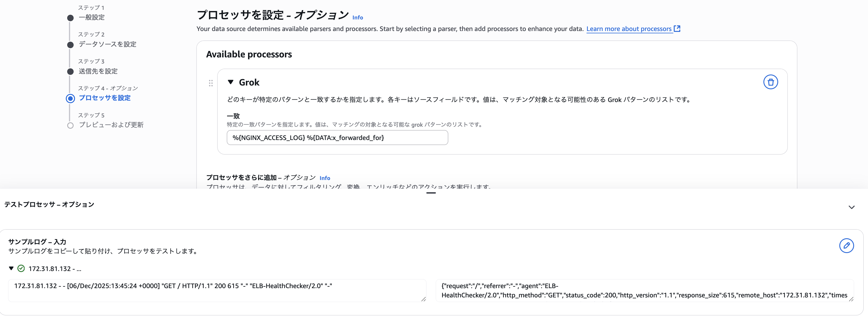Screen dimensions: 868x320
Task: Select the ステップ3 送信先を設定 step circle
Action: pos(70,72)
